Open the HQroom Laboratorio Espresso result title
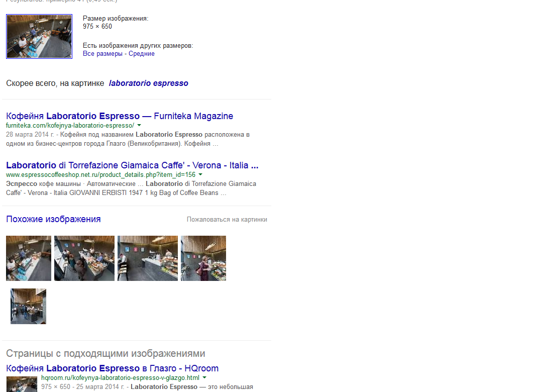The height and width of the screenshot is (392, 535). coord(112,368)
